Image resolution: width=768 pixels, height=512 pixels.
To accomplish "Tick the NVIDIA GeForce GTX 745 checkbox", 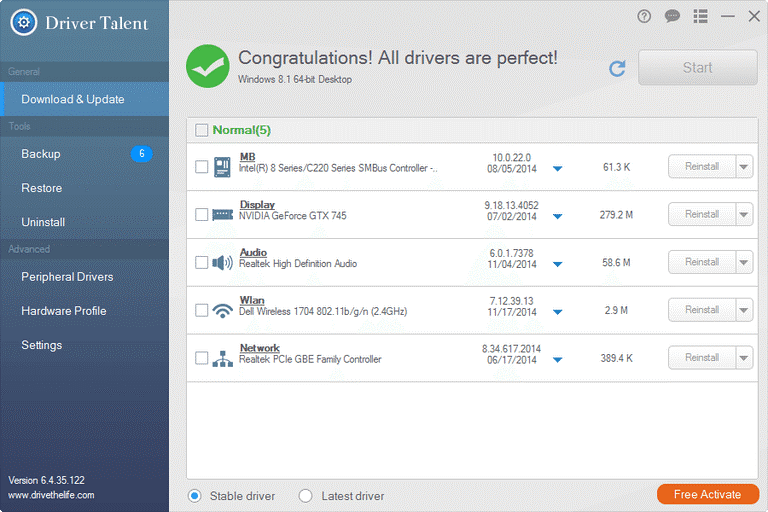I will tap(201, 215).
